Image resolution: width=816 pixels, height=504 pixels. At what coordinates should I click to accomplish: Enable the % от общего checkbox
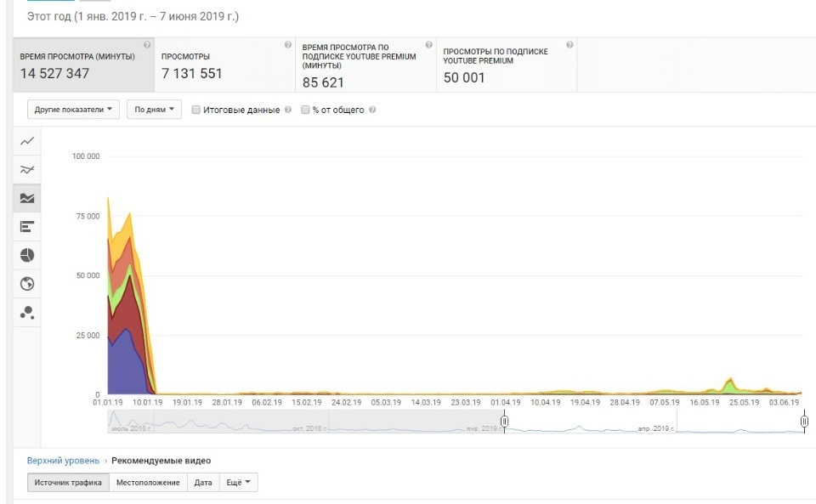305,110
